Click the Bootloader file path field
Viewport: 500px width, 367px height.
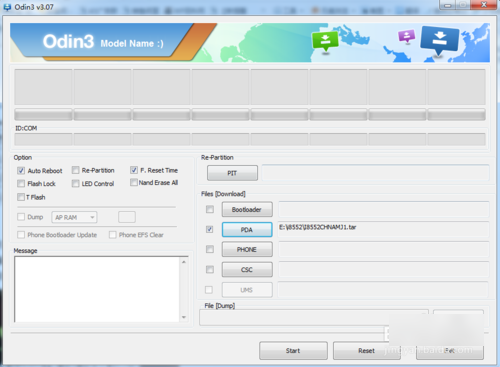pyautogui.click(x=384, y=209)
